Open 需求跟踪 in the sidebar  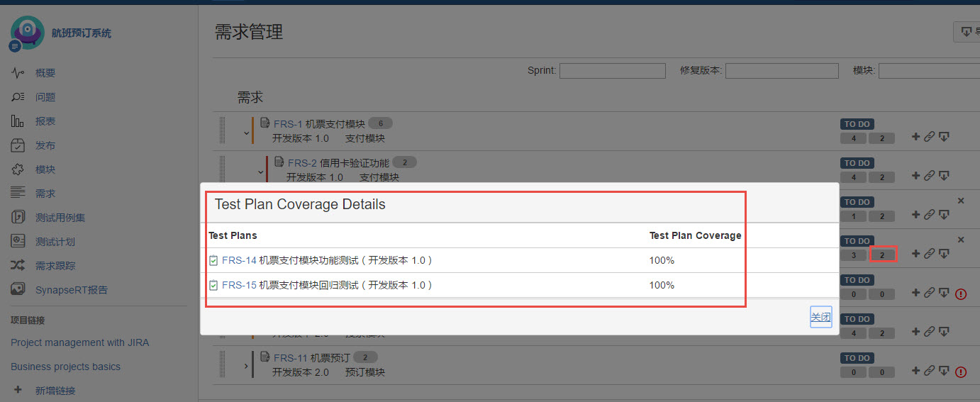pos(55,266)
